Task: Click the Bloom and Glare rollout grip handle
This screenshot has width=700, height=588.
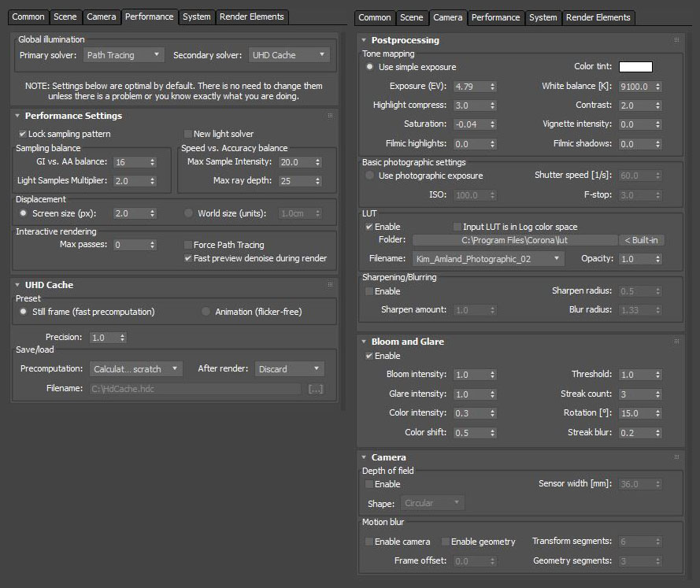Action: point(676,342)
